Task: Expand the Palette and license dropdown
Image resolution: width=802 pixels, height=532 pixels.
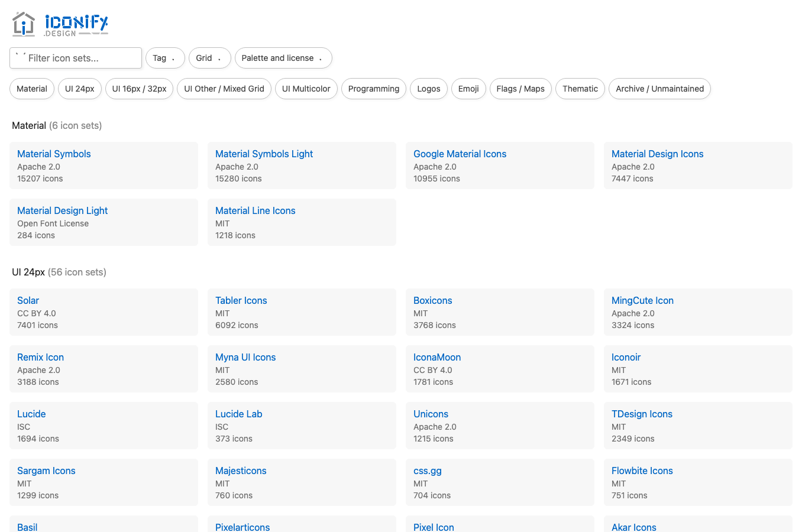Action: coord(283,58)
